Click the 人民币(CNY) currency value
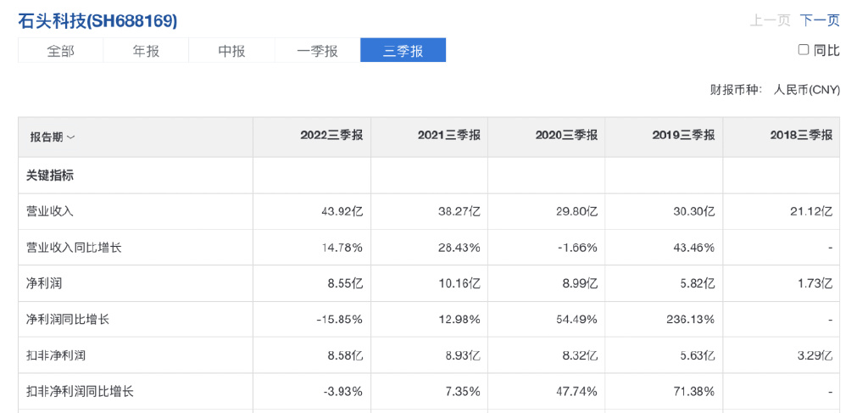868x413 pixels. click(x=807, y=90)
